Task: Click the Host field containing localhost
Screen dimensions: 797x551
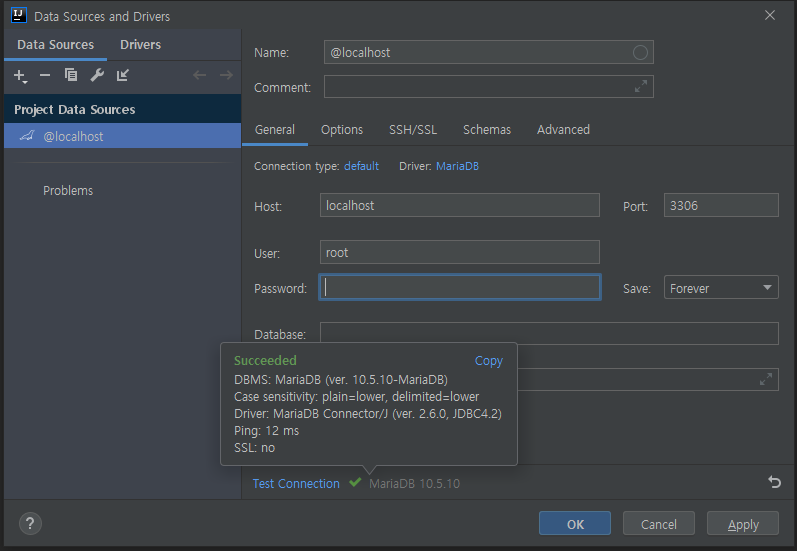Action: [459, 205]
